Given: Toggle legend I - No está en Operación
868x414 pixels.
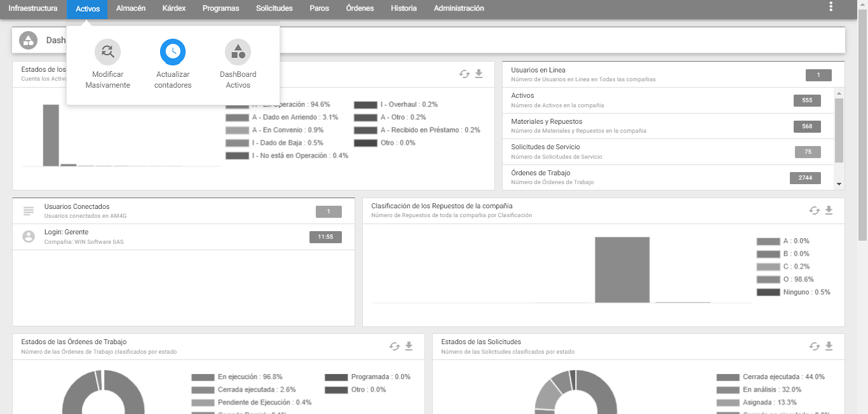Looking at the screenshot, I should (x=287, y=156).
